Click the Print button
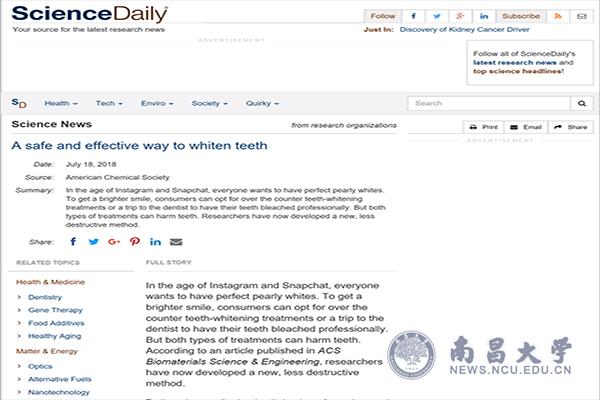The image size is (600, 400). point(484,127)
